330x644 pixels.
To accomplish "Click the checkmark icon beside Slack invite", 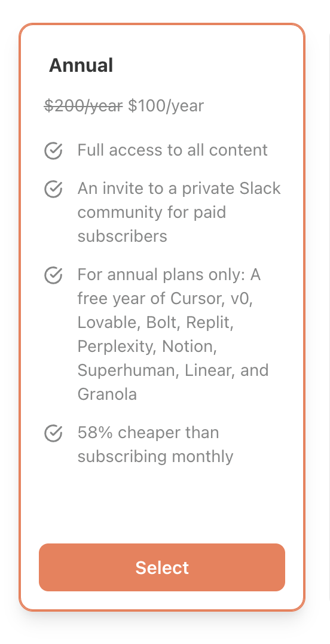I will pos(53,189).
